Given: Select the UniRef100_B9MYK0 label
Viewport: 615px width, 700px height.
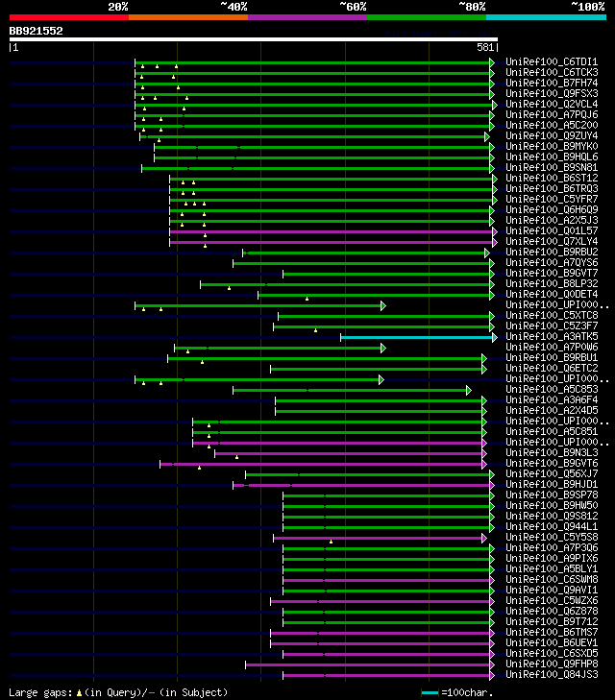Looking at the screenshot, I should tap(552, 146).
